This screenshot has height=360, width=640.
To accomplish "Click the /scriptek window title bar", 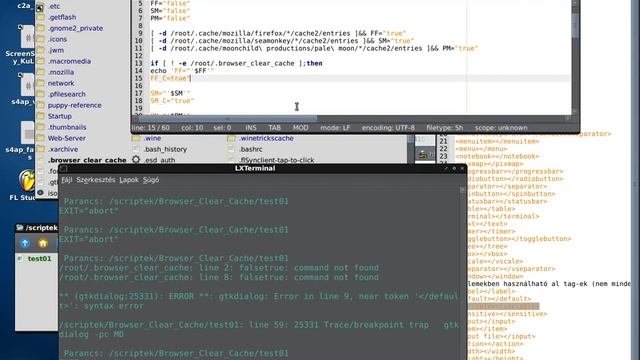I will point(37,228).
